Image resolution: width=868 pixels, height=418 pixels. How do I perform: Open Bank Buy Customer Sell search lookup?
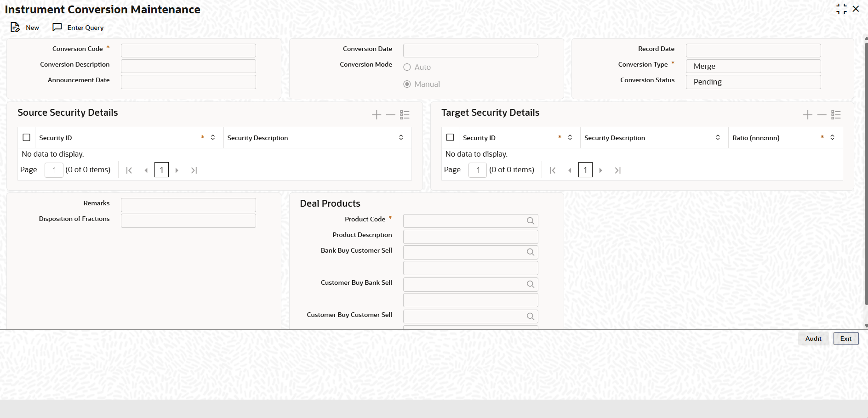tap(531, 252)
